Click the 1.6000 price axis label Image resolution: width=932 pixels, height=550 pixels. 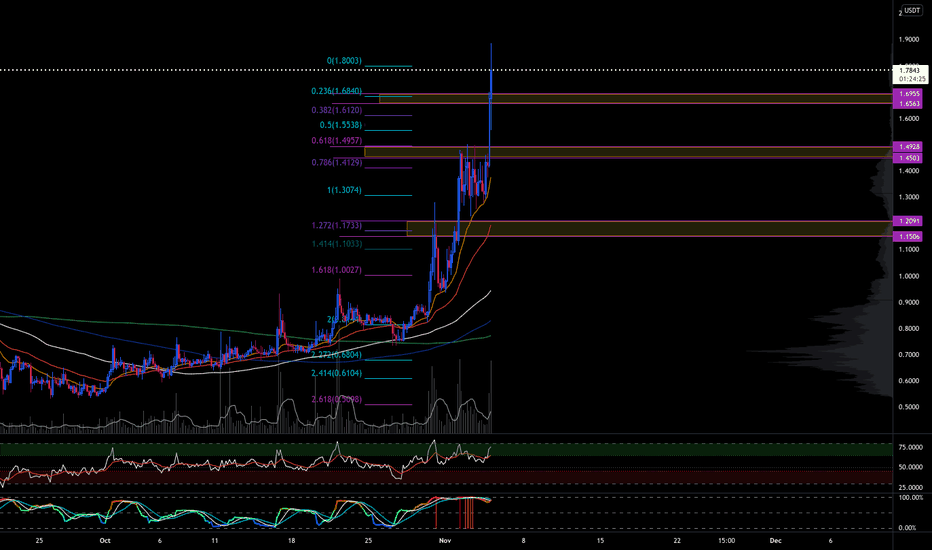tap(909, 118)
